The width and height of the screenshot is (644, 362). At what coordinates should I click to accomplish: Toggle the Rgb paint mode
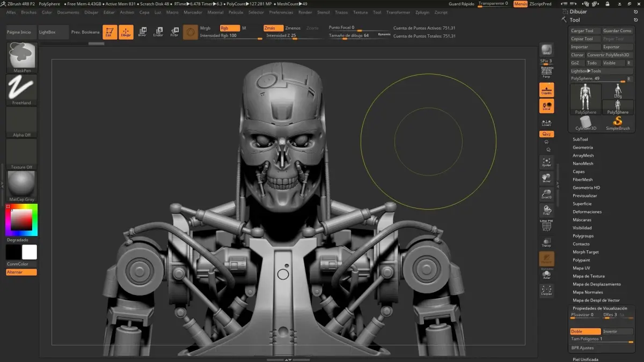point(229,28)
